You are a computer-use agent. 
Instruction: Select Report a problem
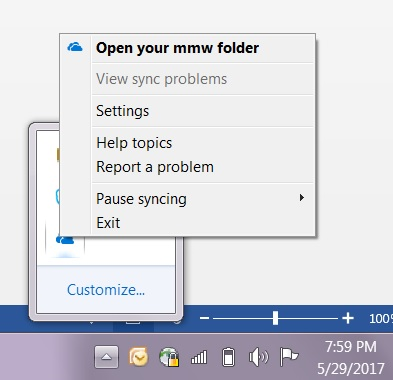click(x=203, y=167)
